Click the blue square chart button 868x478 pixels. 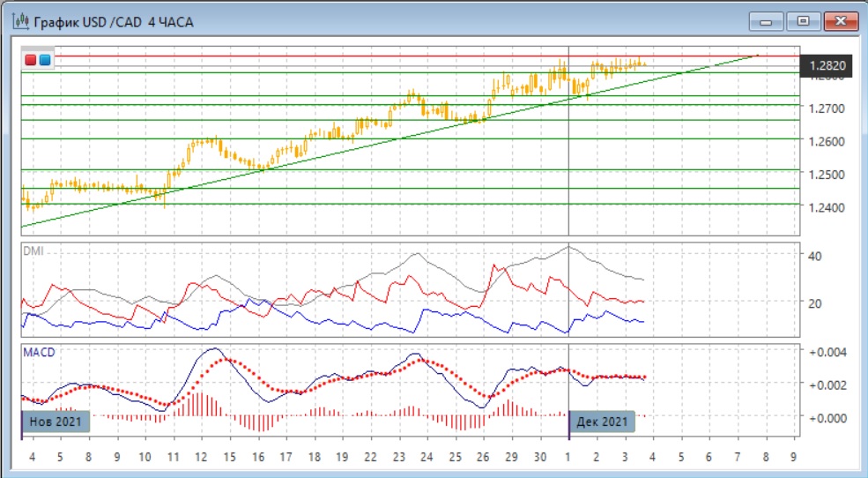(x=45, y=60)
